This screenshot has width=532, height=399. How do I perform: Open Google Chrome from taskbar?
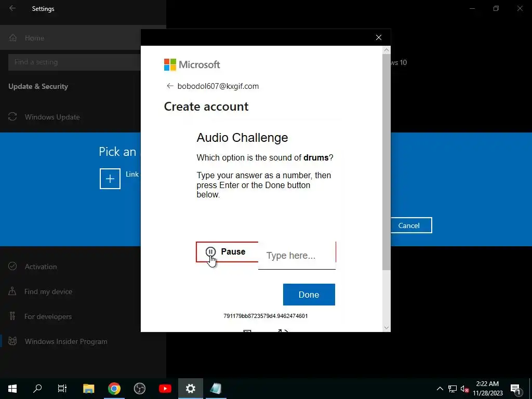114,389
